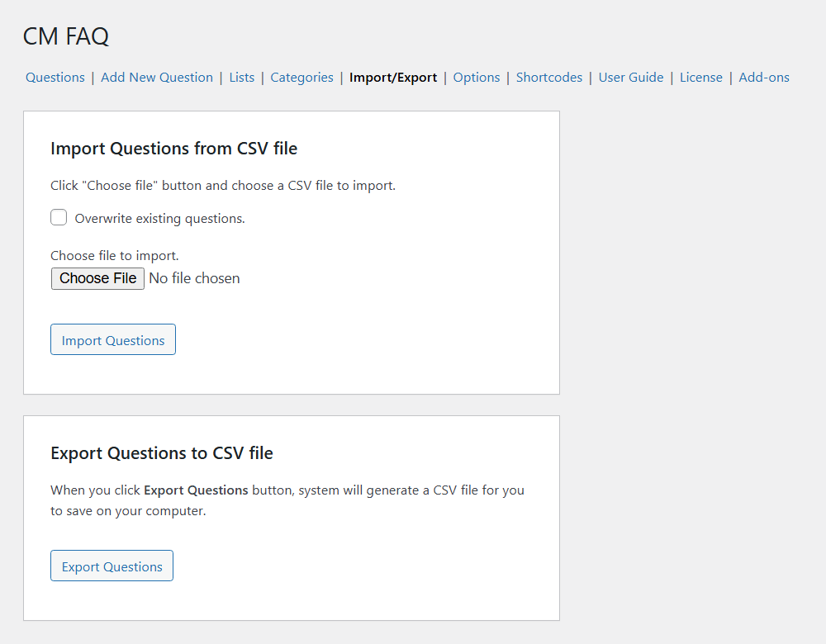Click the Export Questions button
Viewport: 826px width, 644px height.
click(112, 566)
